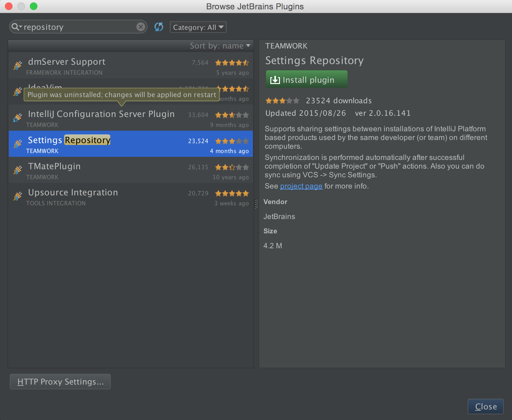The width and height of the screenshot is (512, 420).
Task: Open HTTP Proxy Settings dialog
Action: click(x=60, y=381)
